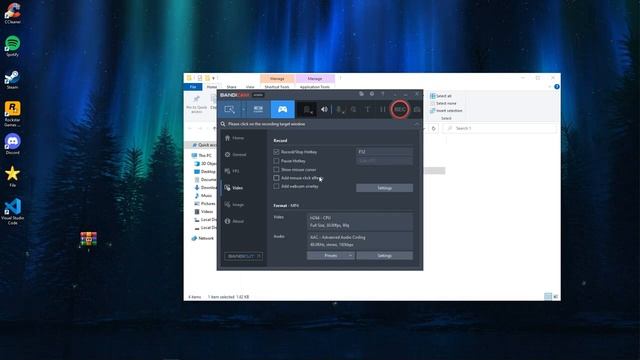Open the Share tab in File Explorer
The width and height of the screenshot is (640, 360).
pos(231,87)
